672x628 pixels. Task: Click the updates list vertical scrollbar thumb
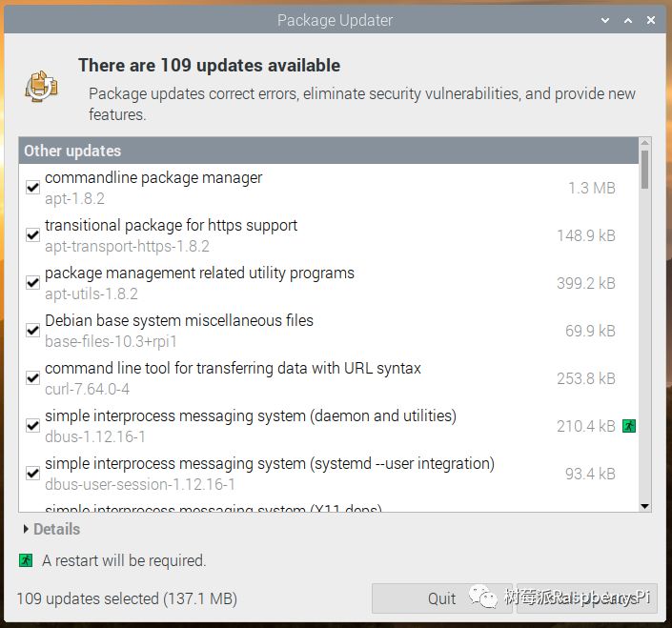click(x=645, y=170)
